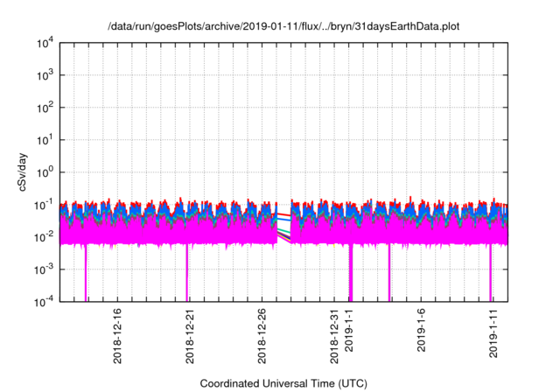560x392 pixels.
Task: Click the 2018-12-16 date label
Action: [117, 336]
